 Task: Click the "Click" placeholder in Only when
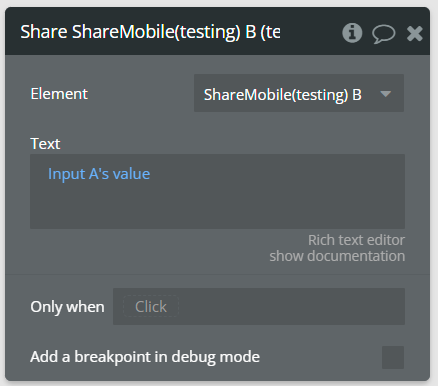(x=151, y=306)
